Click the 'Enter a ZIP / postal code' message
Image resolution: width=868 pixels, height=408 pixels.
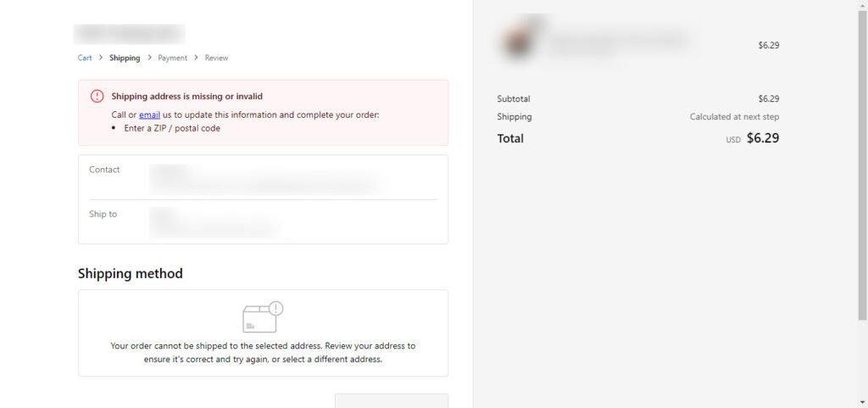(x=172, y=128)
